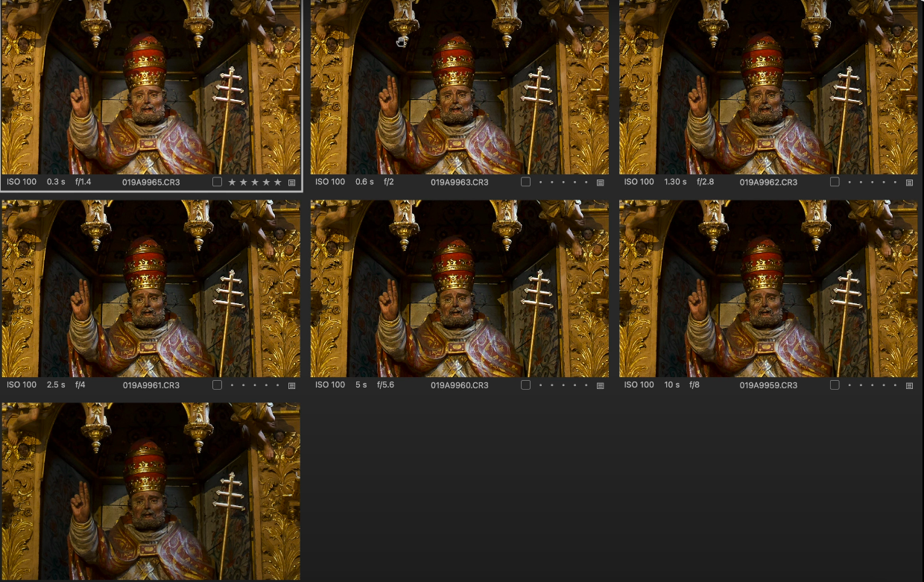This screenshot has height=582, width=924.
Task: Click ISO 100 label under 019A9963.CR3 thumbnail
Action: pyautogui.click(x=330, y=182)
